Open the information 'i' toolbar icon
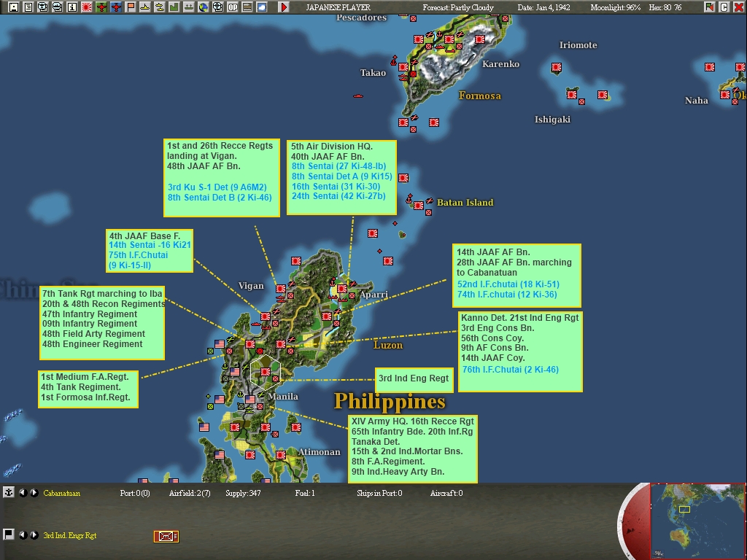Viewport: 747px width, 560px height. 72,7
